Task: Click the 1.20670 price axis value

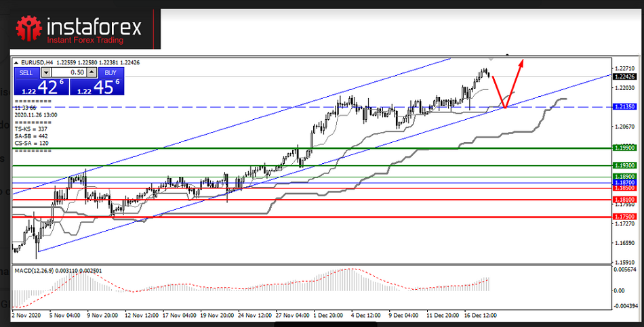Action: 626,127
